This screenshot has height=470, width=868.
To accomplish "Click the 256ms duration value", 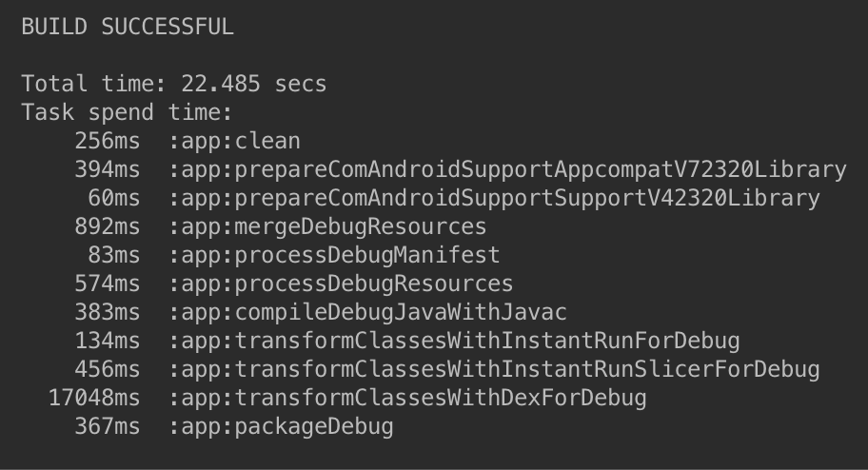I will [x=107, y=141].
